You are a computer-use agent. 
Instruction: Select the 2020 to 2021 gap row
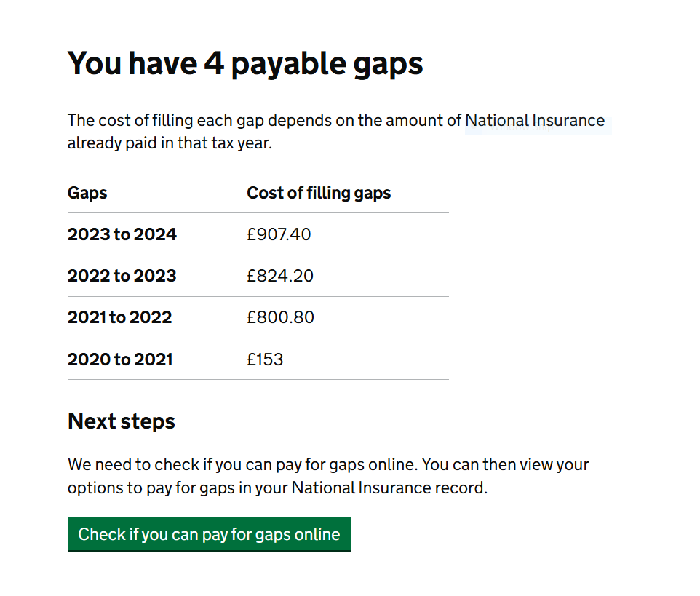(x=258, y=359)
